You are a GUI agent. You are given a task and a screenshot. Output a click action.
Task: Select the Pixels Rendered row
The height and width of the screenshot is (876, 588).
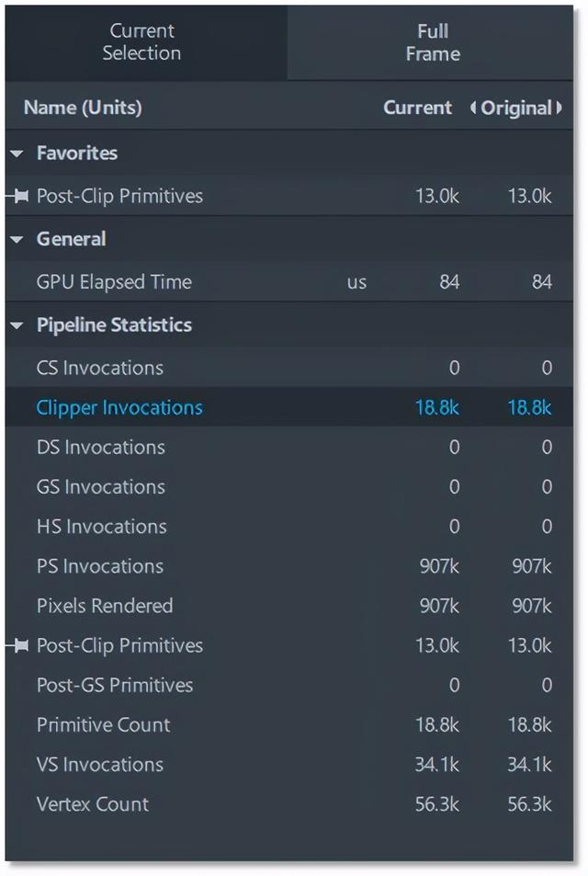click(105, 606)
